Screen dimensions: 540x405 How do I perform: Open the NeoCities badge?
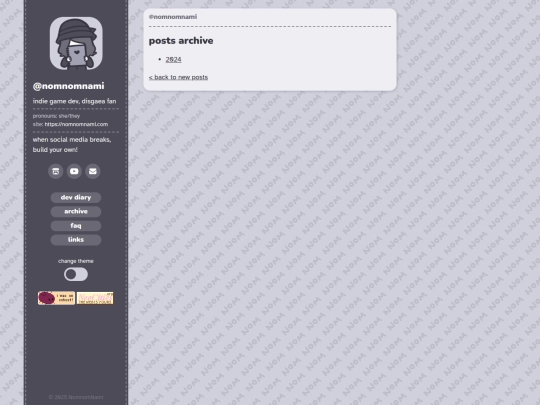[95, 298]
